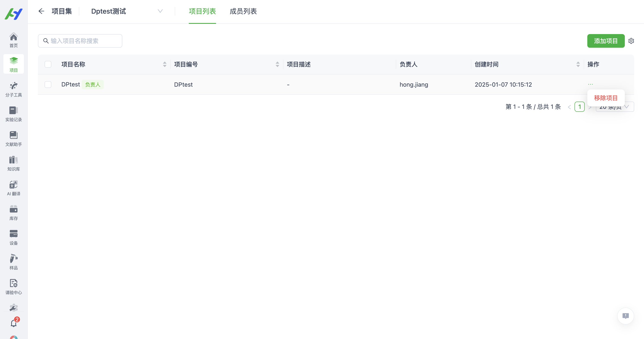Expand the Dptest测试 project set dropdown
Image resolution: width=644 pixels, height=339 pixels.
click(x=160, y=11)
